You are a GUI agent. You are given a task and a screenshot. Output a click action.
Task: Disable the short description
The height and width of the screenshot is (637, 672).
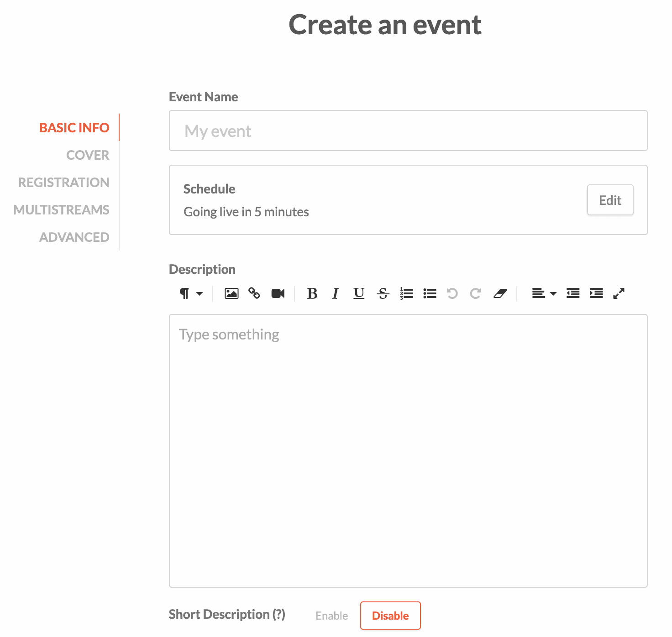pyautogui.click(x=390, y=616)
